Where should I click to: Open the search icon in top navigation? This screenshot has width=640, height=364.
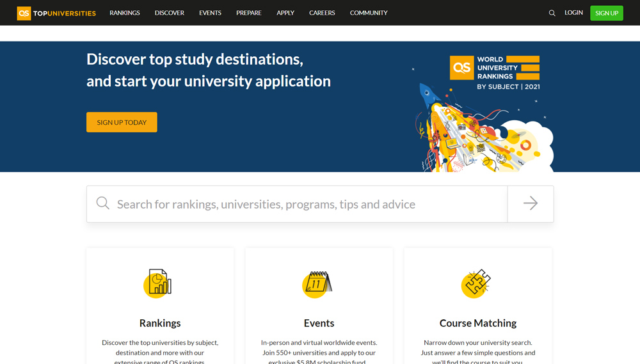pyautogui.click(x=552, y=13)
